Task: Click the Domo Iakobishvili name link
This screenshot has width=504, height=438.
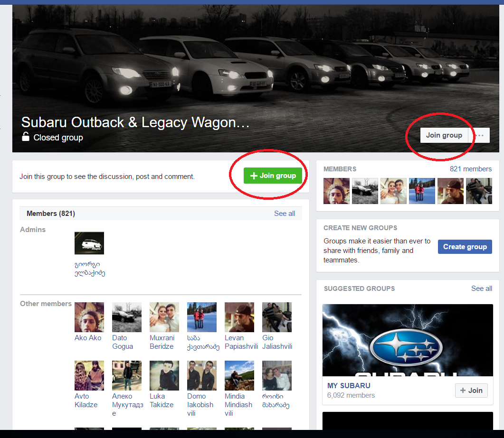Action: (x=200, y=405)
